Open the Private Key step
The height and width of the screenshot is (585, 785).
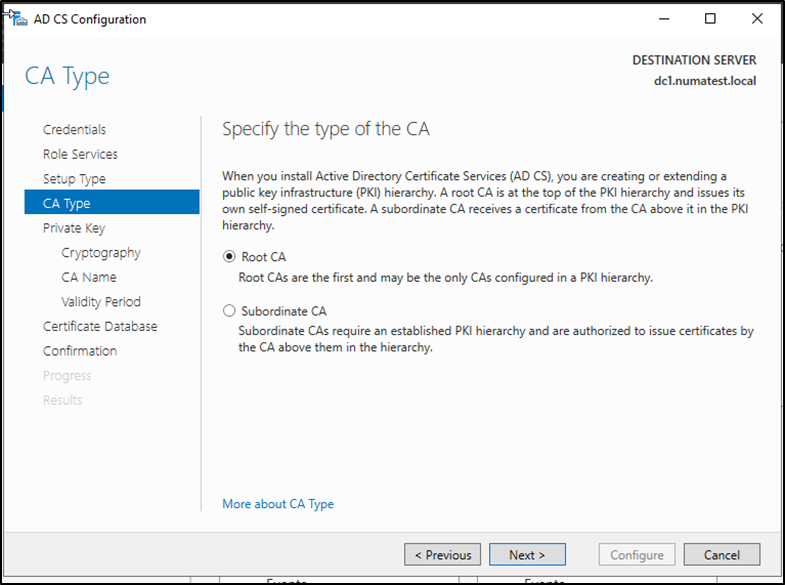(x=74, y=228)
